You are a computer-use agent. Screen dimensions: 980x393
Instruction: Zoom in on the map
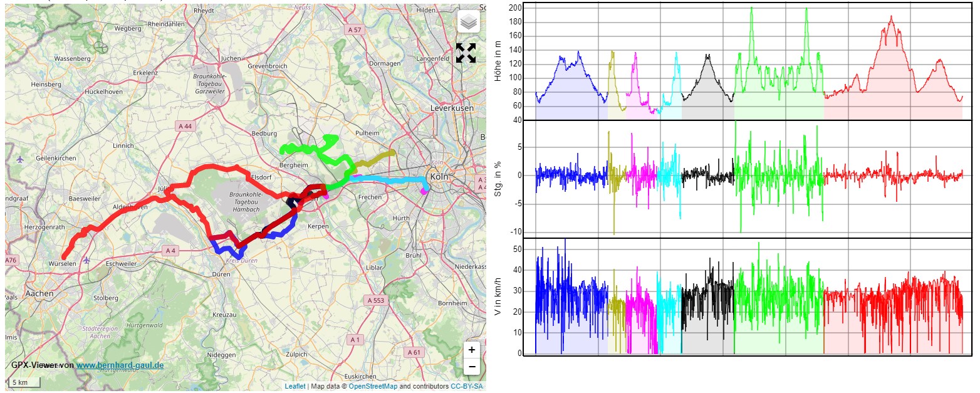[x=472, y=350]
